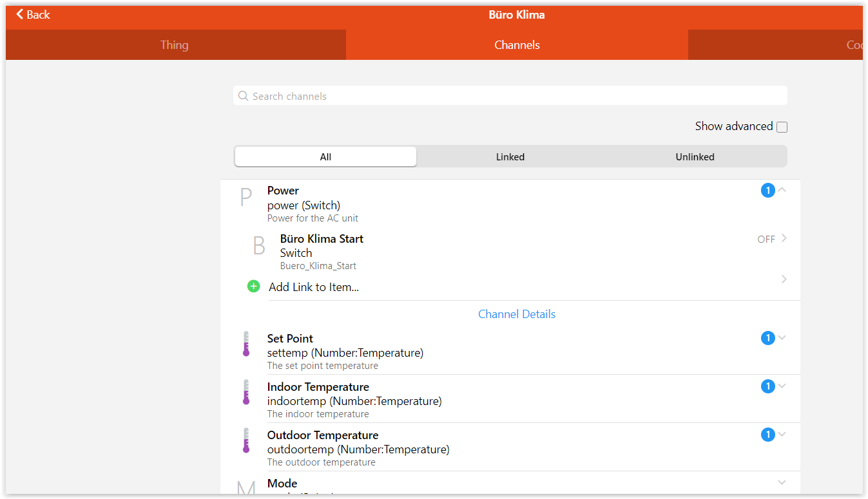Enable the Show advanced checkbox
Image resolution: width=868 pixels, height=499 pixels.
782,127
